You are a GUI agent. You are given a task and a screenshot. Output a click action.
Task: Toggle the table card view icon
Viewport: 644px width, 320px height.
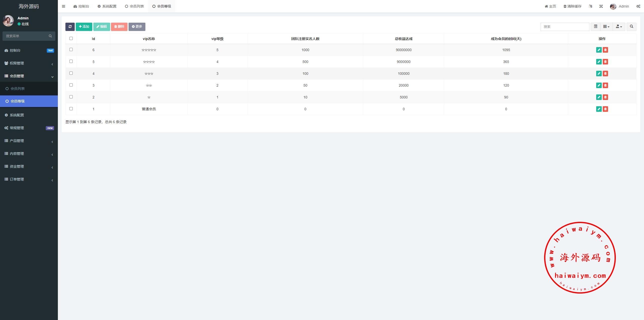click(x=595, y=27)
